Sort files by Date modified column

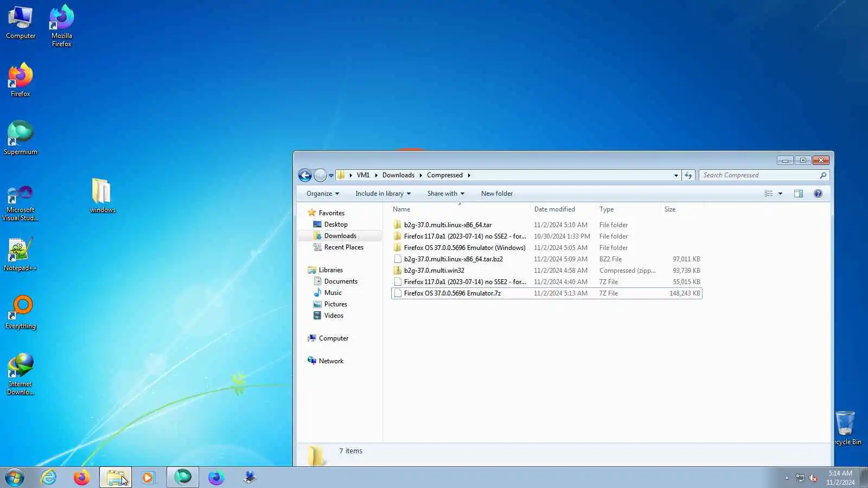coord(563,209)
